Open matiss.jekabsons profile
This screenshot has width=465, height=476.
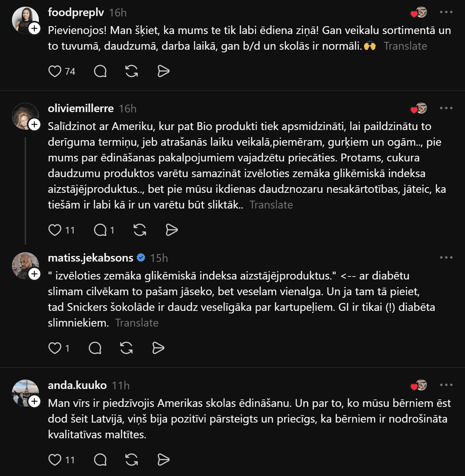point(90,258)
